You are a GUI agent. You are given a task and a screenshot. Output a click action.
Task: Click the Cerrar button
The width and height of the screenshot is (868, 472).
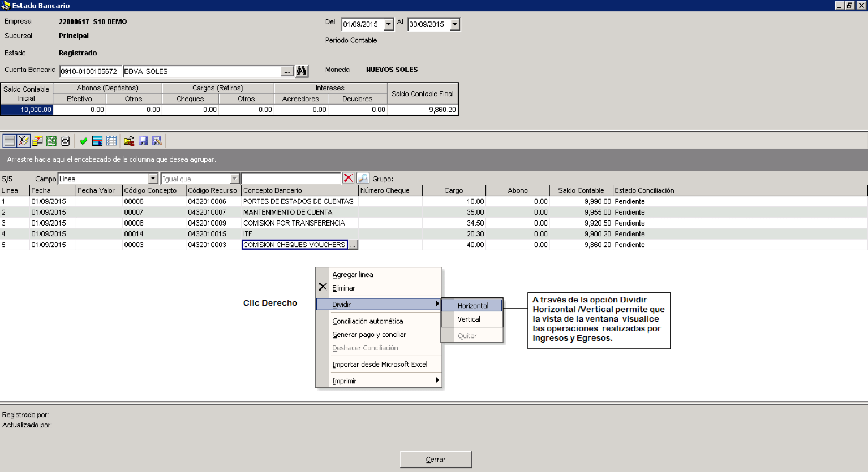tap(436, 460)
